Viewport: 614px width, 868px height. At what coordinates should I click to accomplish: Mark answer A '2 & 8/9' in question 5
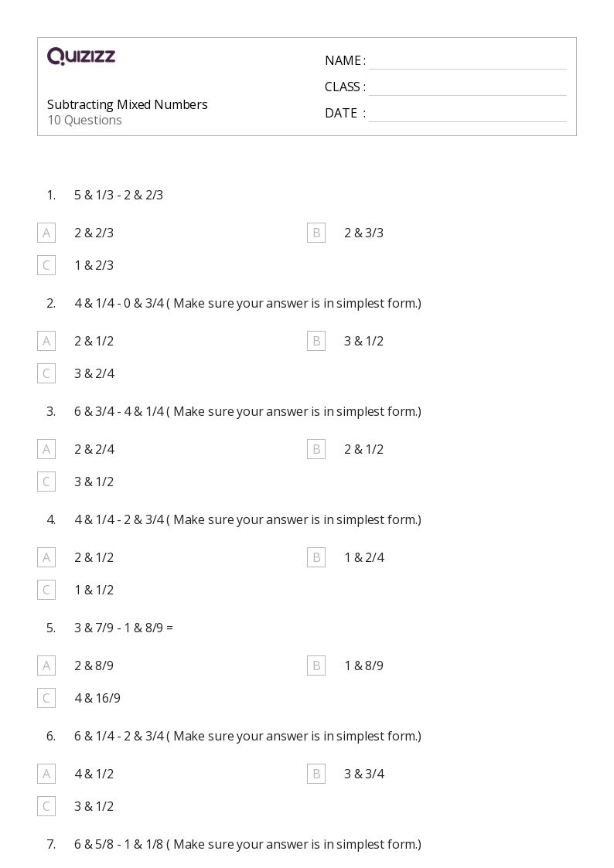click(x=46, y=666)
